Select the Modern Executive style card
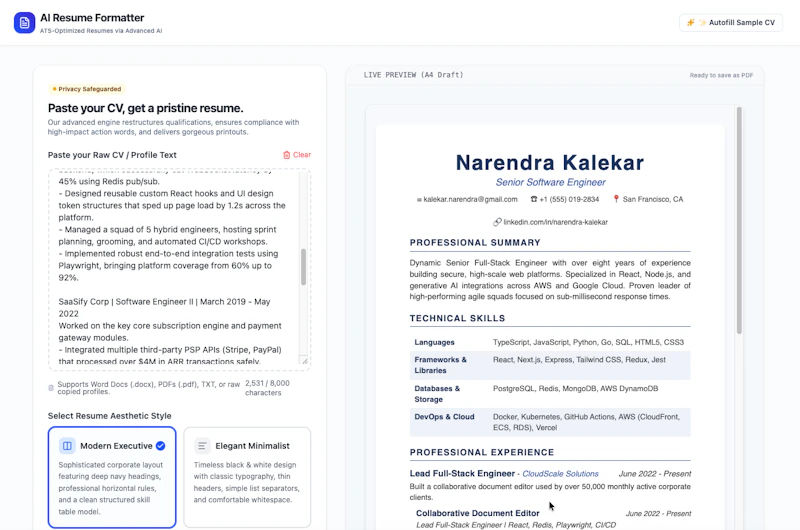Screen dimensions: 800x530 pos(112,477)
